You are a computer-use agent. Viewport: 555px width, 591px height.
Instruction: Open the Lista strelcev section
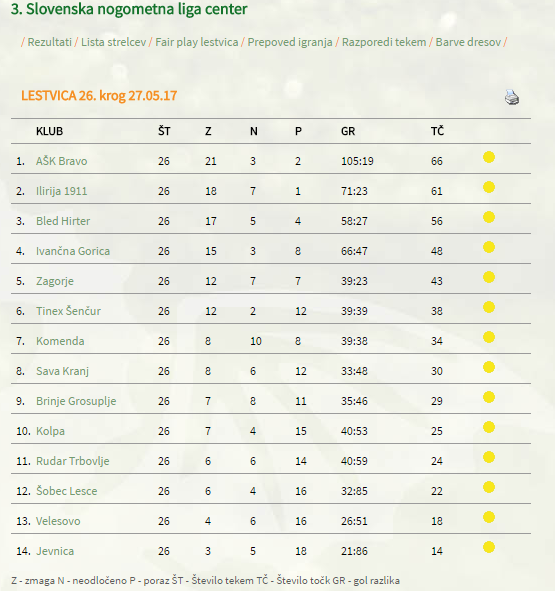click(x=113, y=42)
